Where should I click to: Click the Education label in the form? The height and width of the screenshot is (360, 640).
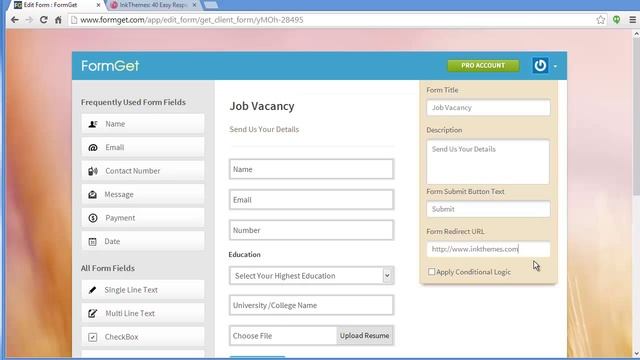244,254
